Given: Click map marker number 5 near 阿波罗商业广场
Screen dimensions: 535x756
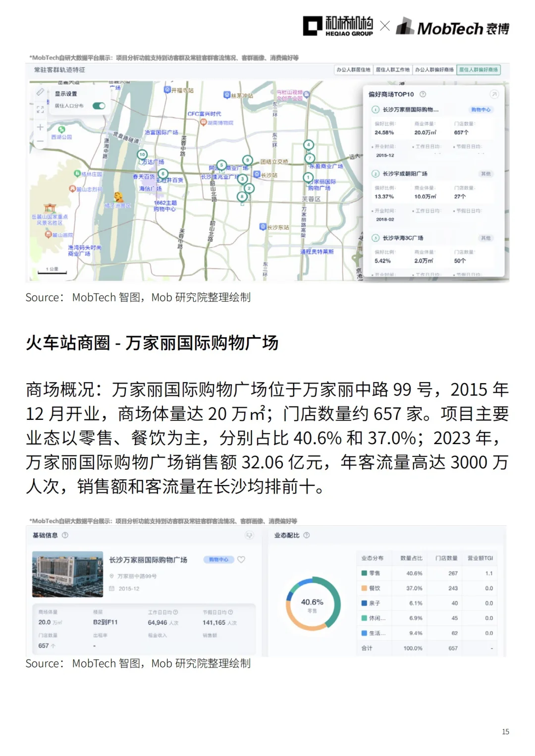Looking at the screenshot, I should 221,165.
